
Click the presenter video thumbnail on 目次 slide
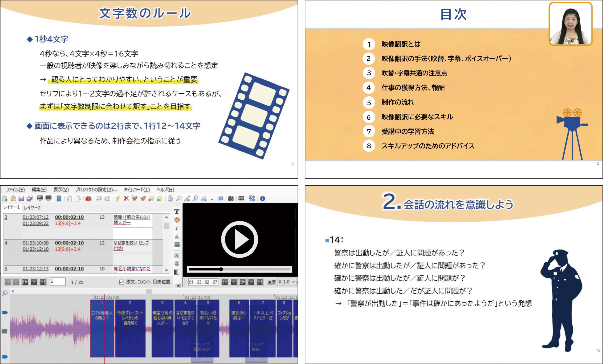(570, 24)
